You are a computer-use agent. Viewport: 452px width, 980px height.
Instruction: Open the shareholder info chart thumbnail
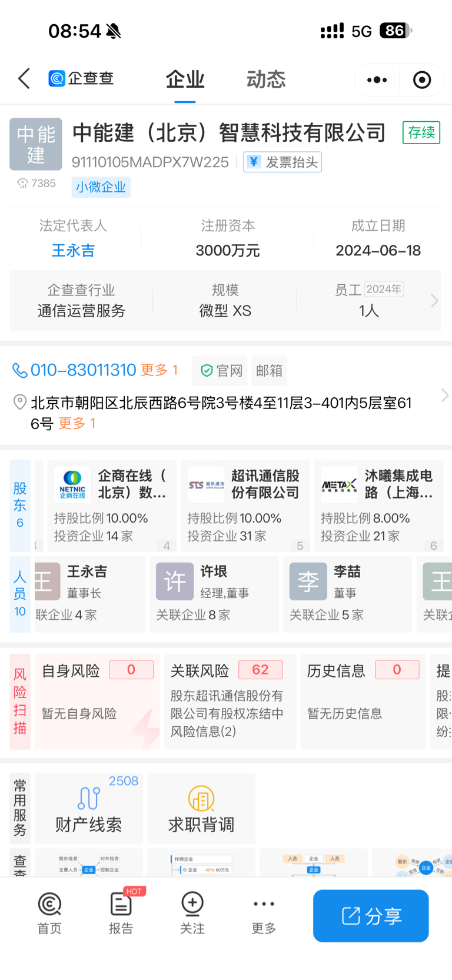tap(89, 863)
